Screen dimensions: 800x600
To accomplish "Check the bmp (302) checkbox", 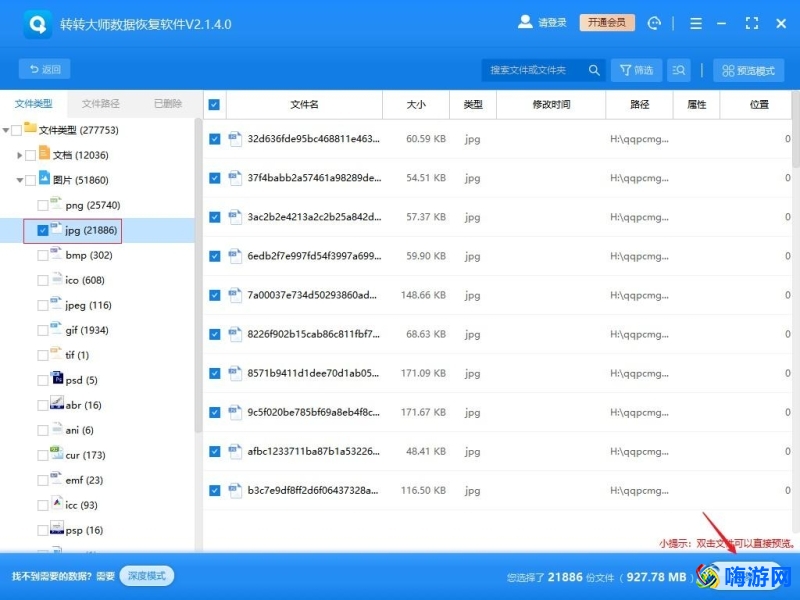I will [x=43, y=256].
